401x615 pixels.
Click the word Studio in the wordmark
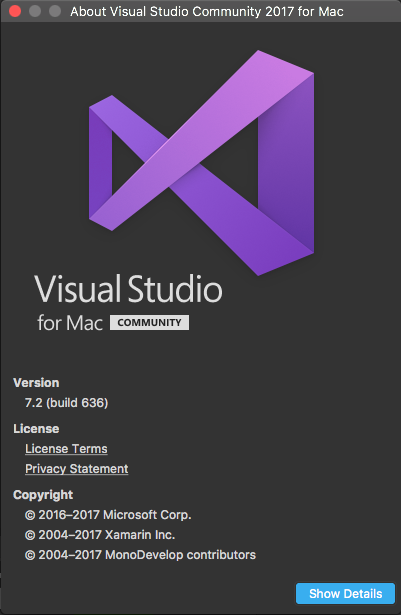[x=175, y=289]
